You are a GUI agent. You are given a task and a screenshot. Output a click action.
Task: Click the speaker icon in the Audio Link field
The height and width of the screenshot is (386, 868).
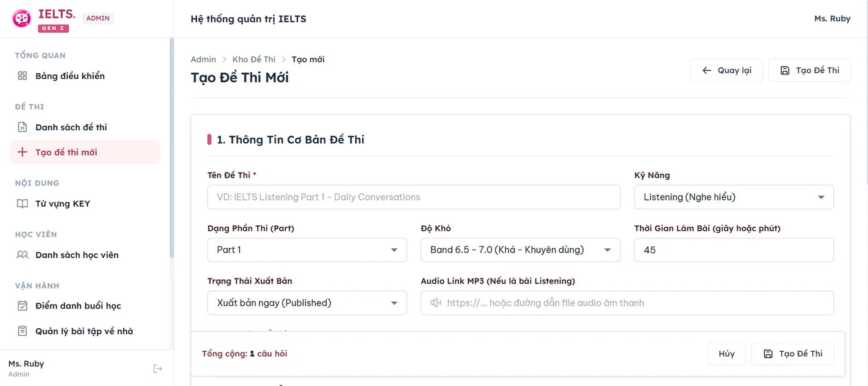(x=436, y=303)
